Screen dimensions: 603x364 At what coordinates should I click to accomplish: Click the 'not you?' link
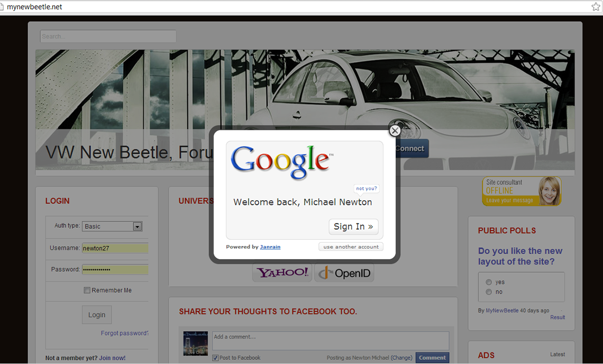tap(366, 189)
